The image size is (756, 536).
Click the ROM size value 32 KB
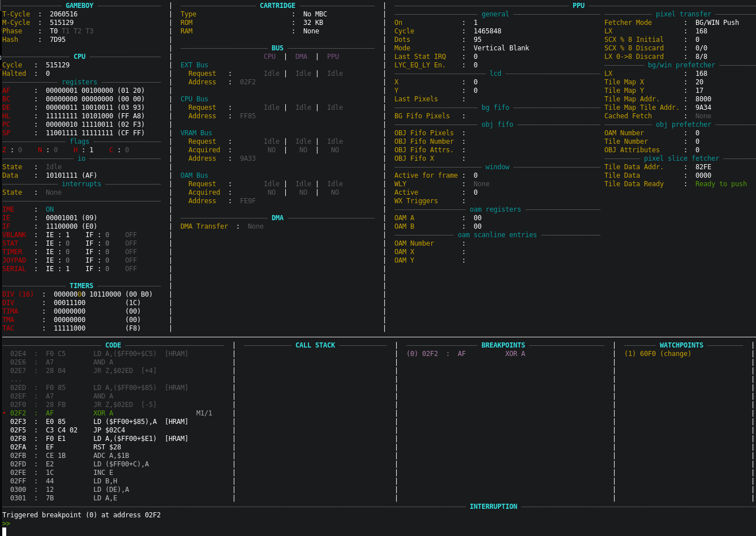pos(313,23)
